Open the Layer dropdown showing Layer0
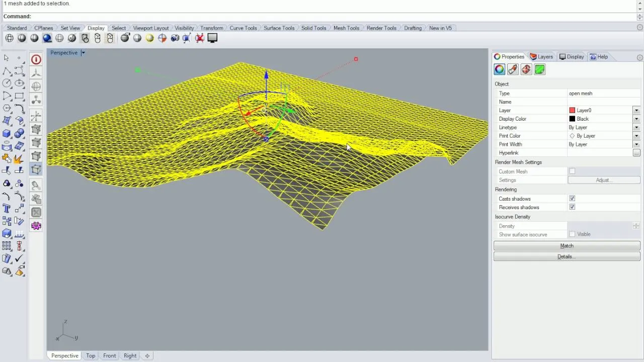 click(x=636, y=110)
